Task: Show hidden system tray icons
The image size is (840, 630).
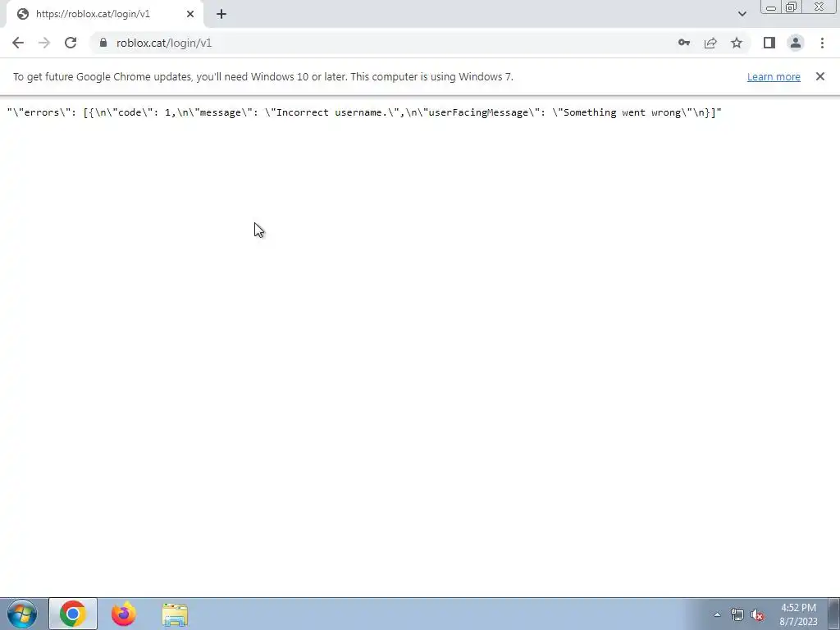Action: 717,614
